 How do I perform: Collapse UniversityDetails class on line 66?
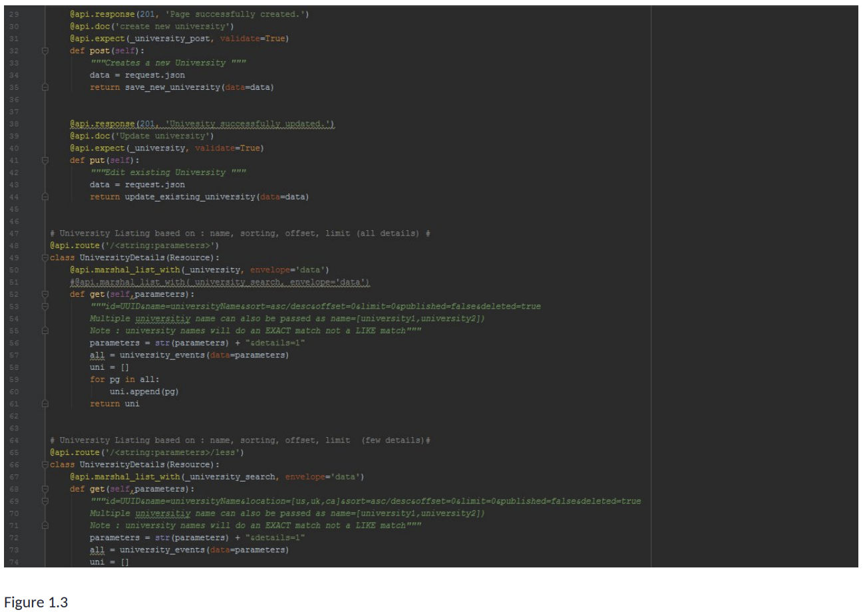pyautogui.click(x=45, y=465)
